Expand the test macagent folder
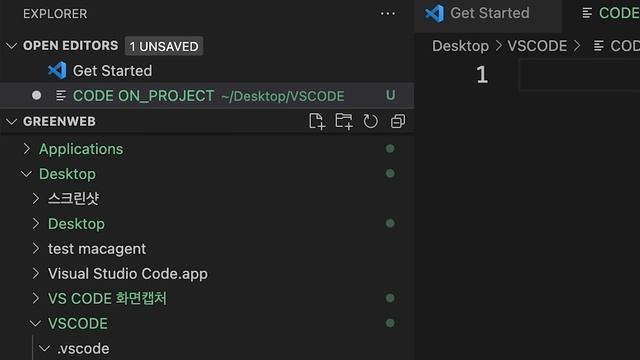 pyautogui.click(x=36, y=249)
